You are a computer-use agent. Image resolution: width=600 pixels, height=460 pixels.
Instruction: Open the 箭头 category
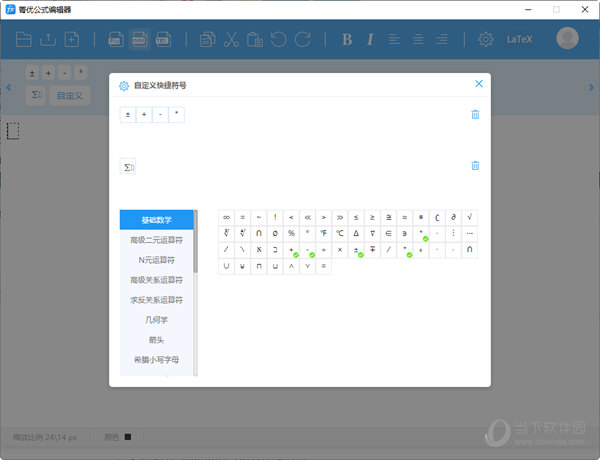(x=157, y=339)
